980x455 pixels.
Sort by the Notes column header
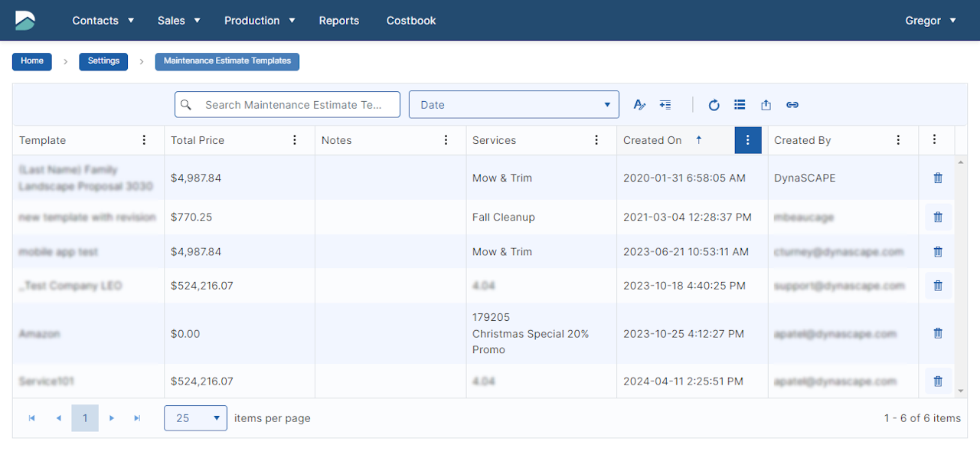[337, 140]
